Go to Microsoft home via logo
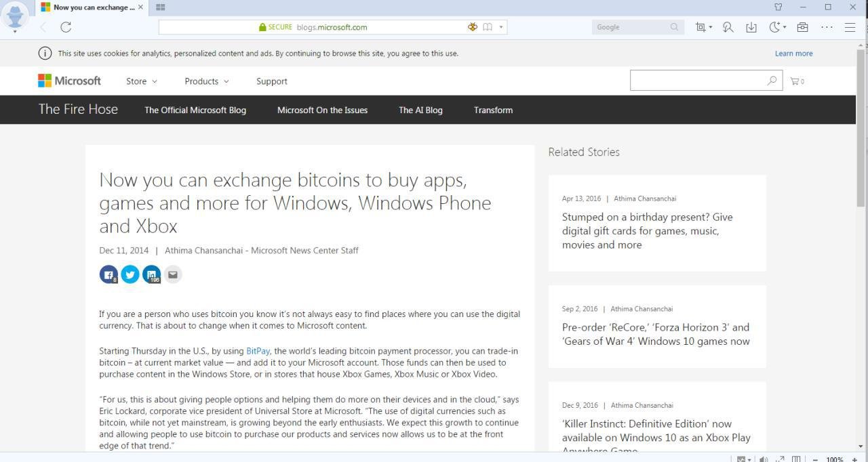 [x=69, y=81]
